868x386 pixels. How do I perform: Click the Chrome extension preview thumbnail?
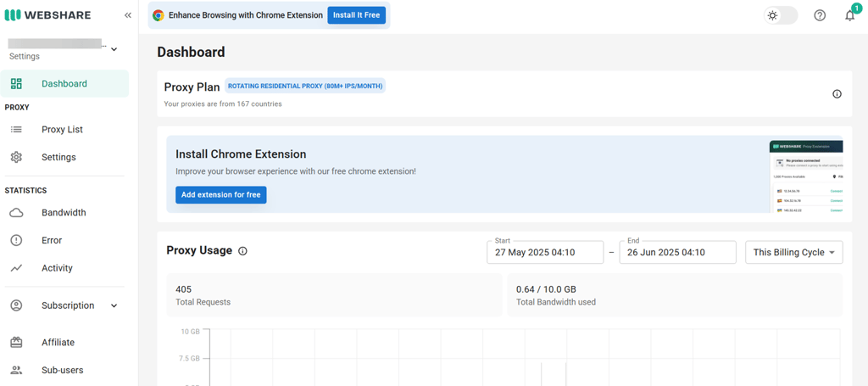coord(806,176)
